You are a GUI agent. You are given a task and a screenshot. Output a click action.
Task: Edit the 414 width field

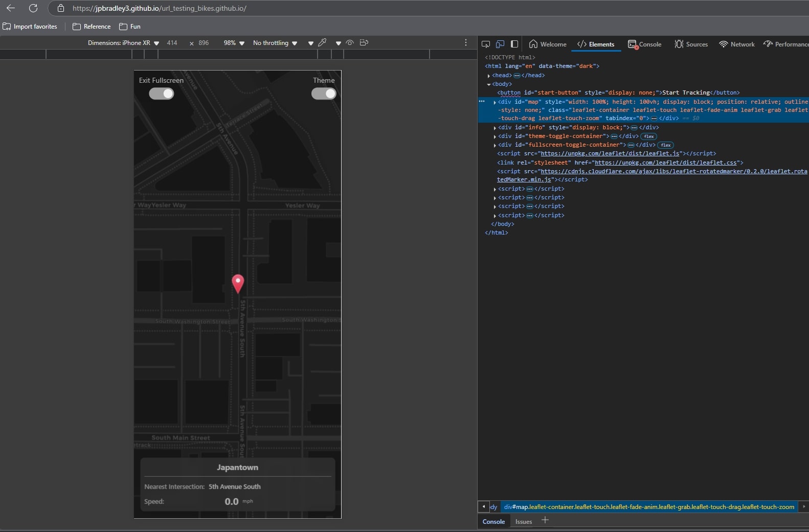pos(172,43)
